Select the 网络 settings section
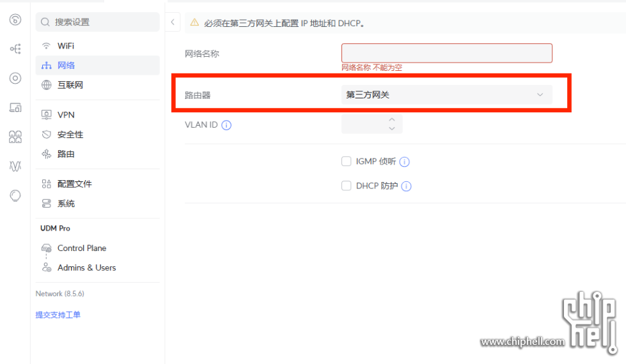Screen dimensions: 626x364 (97, 65)
